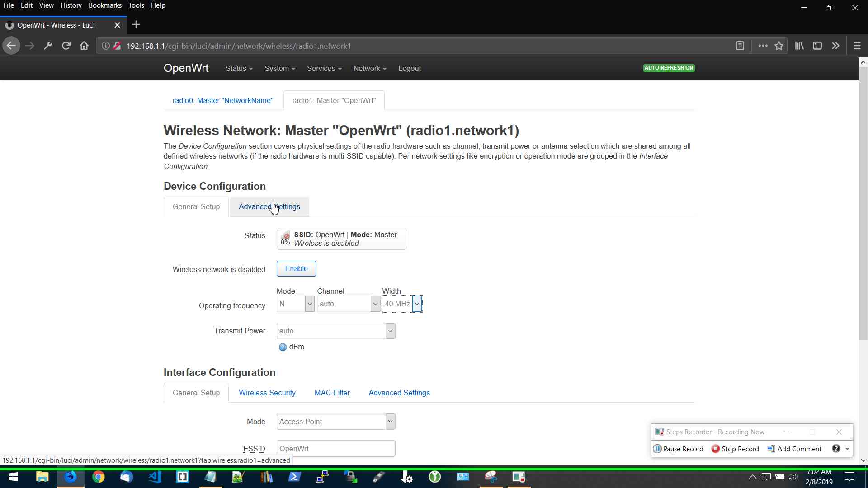Click Stop Record in Steps Recorder

735,449
